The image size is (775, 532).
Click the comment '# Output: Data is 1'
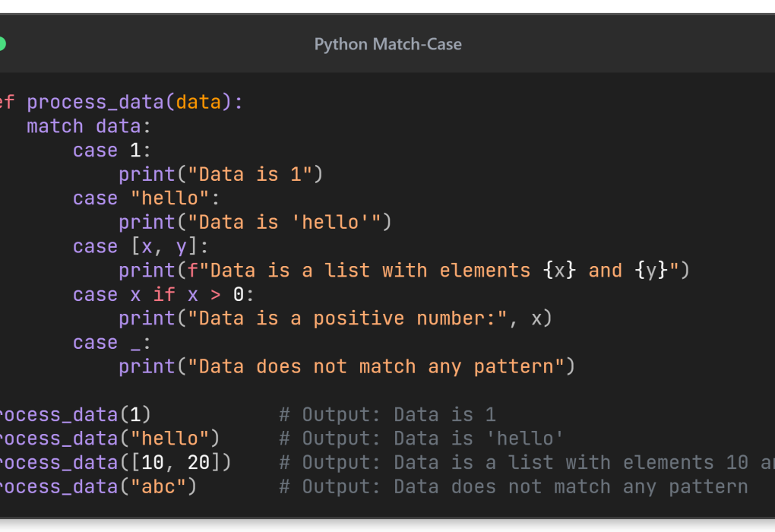coord(387,415)
